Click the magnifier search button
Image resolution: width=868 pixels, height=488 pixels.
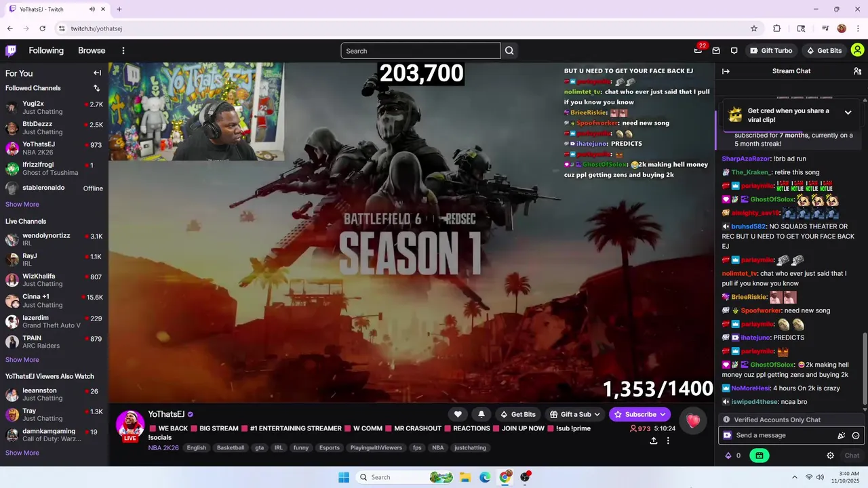pyautogui.click(x=509, y=51)
